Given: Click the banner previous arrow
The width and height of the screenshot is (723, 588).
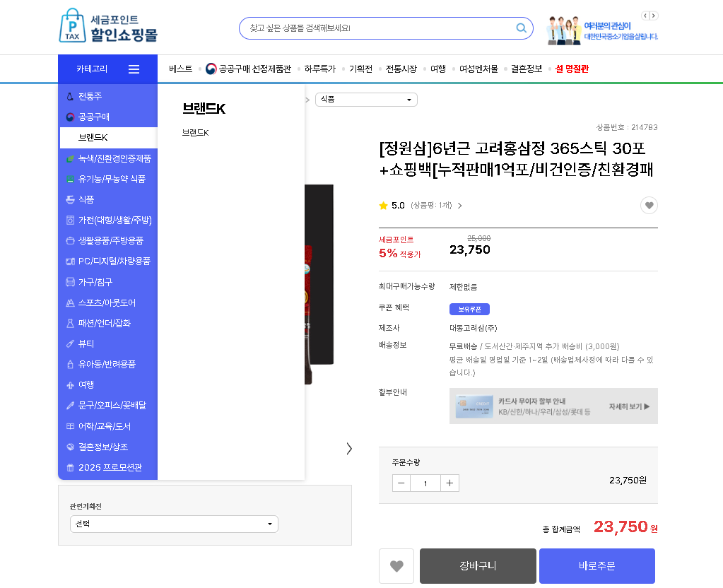Looking at the screenshot, I should (x=645, y=16).
